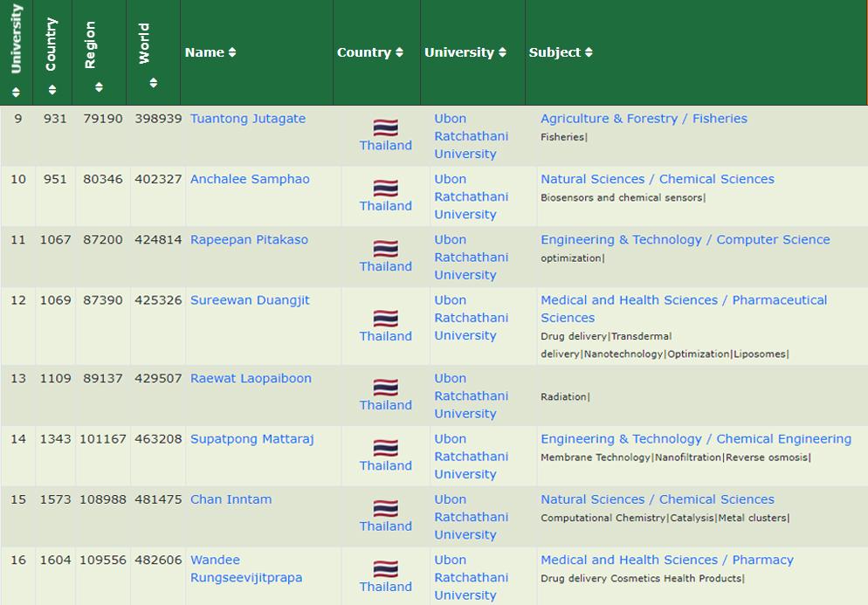
Task: Open Tuantong Jutagate profile
Action: click(248, 119)
